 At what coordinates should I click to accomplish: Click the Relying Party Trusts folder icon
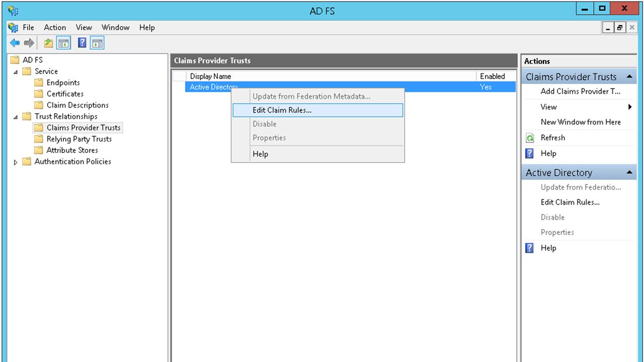click(39, 139)
